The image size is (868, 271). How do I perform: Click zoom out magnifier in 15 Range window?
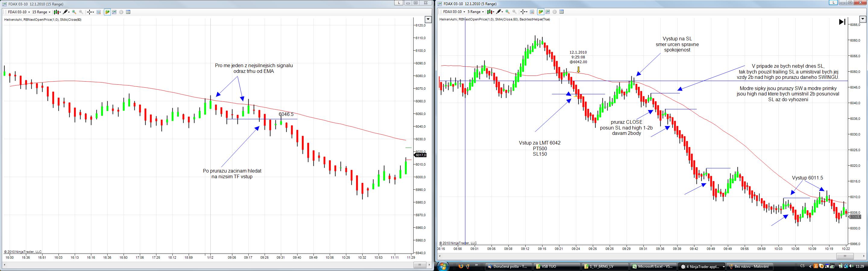tap(81, 12)
